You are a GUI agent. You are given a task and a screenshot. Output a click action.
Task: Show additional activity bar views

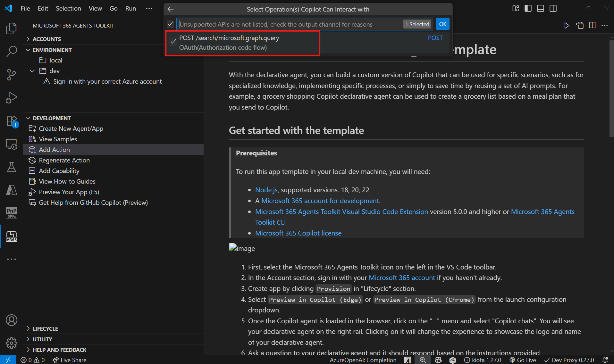12,259
